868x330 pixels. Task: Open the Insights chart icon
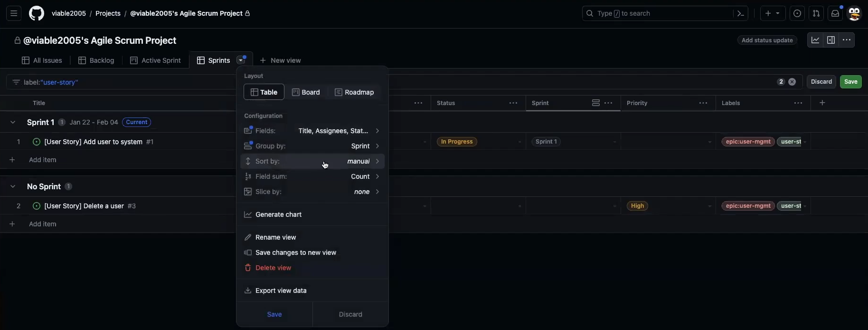815,40
